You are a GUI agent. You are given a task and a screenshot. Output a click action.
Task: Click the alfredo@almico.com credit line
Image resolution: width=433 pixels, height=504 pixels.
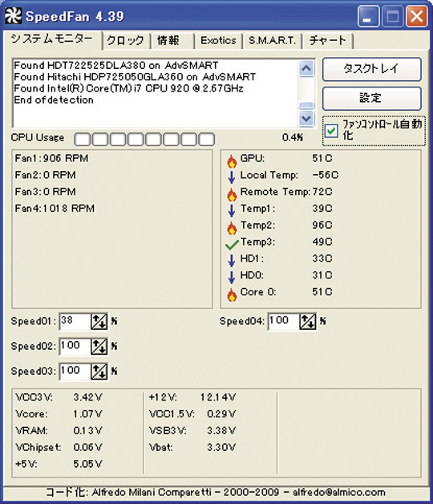click(x=216, y=493)
